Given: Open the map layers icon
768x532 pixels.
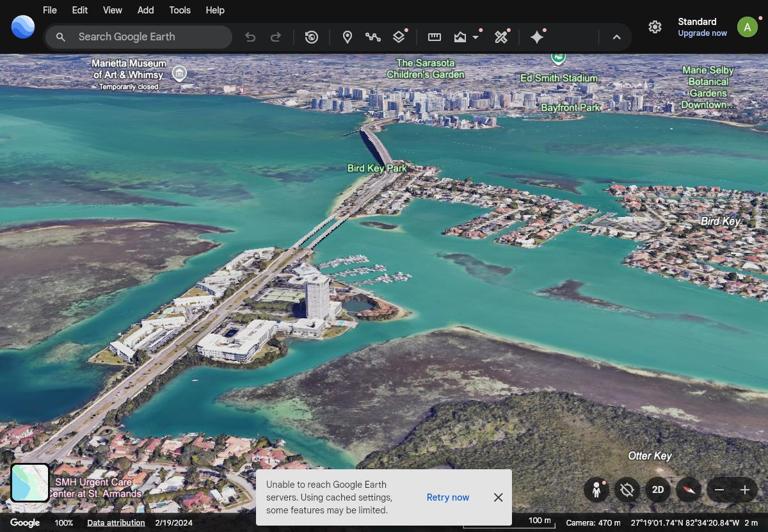Looking at the screenshot, I should click(x=399, y=37).
